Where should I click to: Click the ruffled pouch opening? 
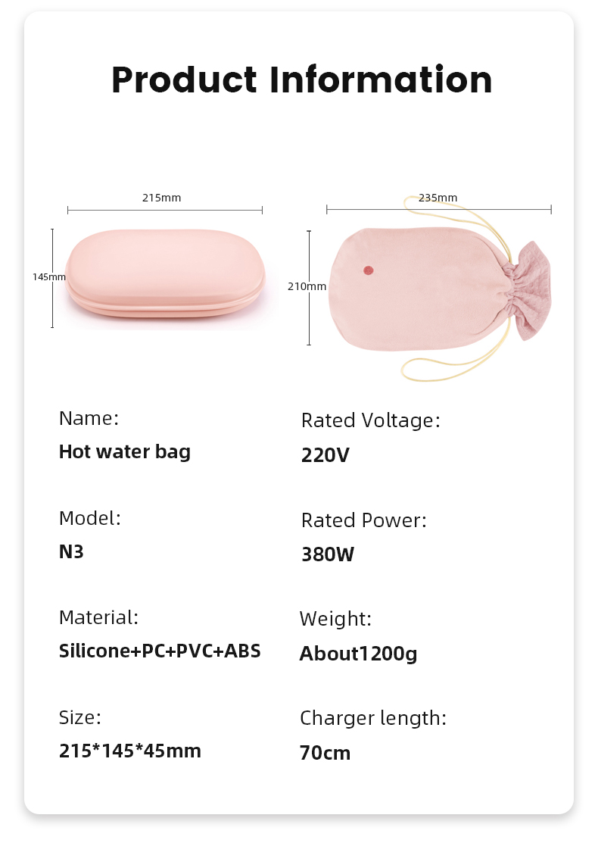pos(532,290)
